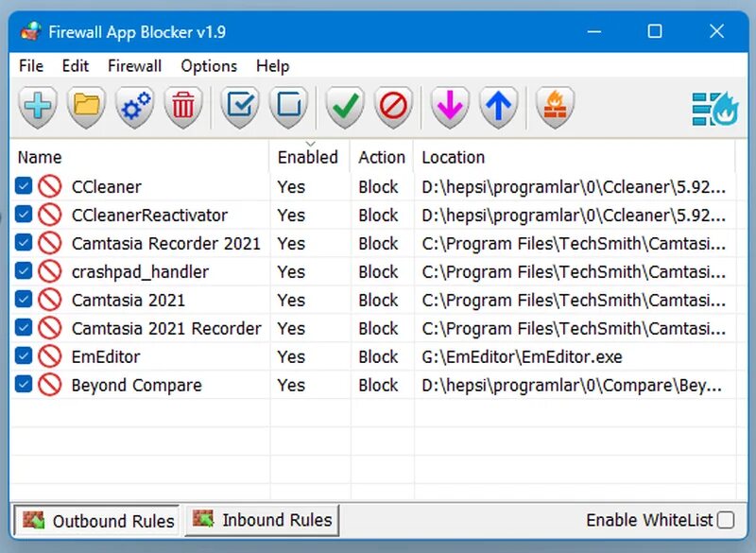Select the Camtasia 2021 Recorder rule name
The image size is (756, 553).
(x=167, y=328)
